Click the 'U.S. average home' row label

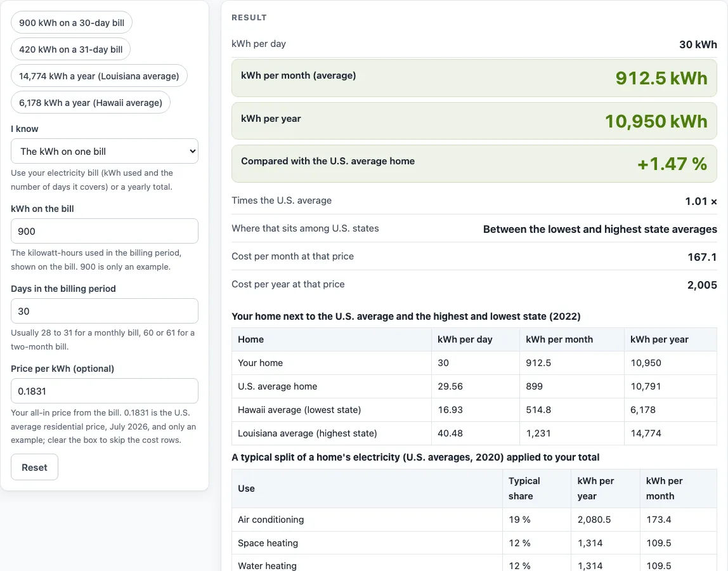click(x=277, y=386)
